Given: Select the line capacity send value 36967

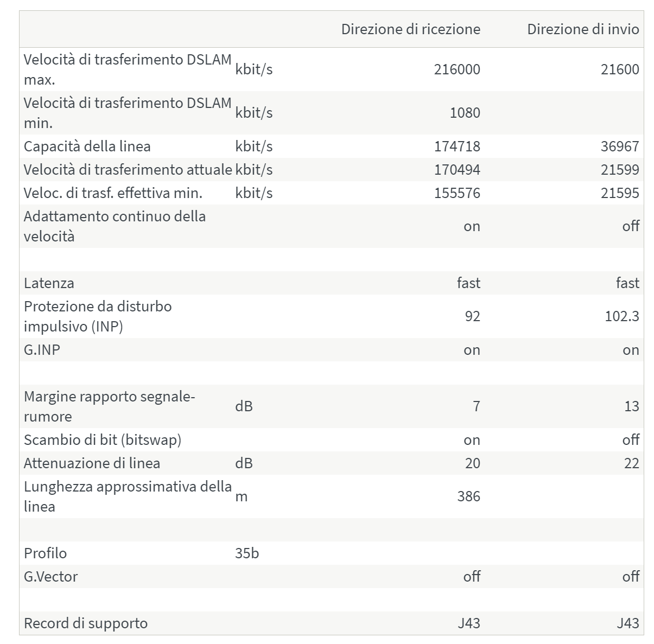Looking at the screenshot, I should tap(620, 146).
